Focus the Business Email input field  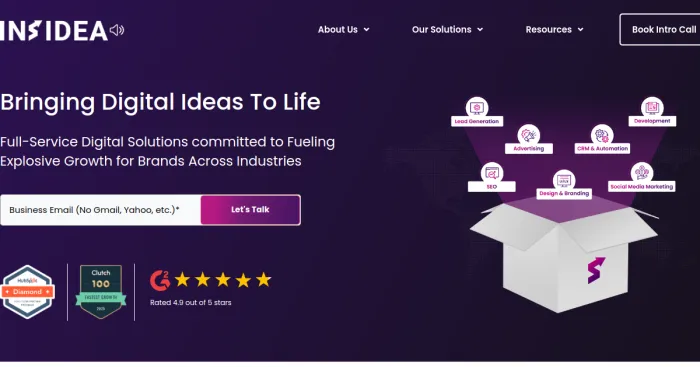coord(101,209)
